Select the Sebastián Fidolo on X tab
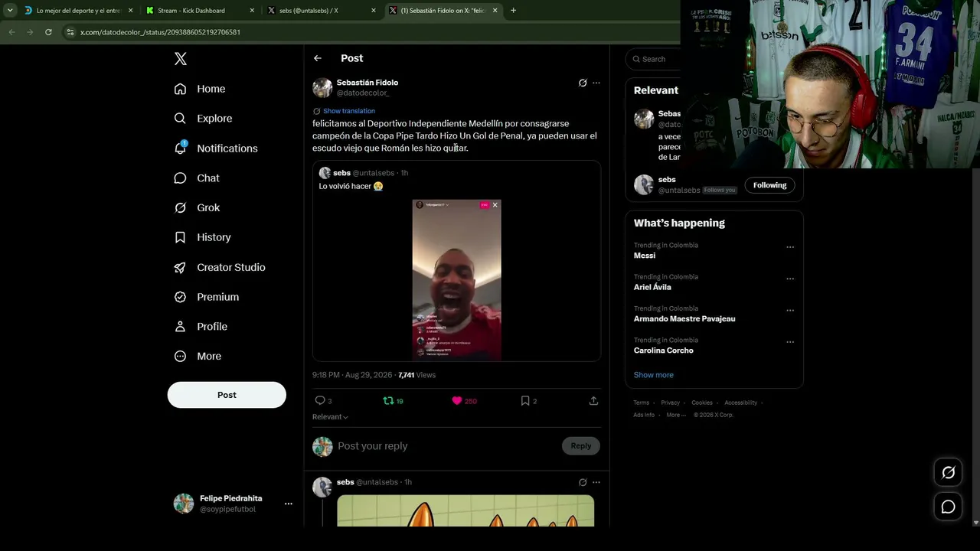 pos(443,11)
